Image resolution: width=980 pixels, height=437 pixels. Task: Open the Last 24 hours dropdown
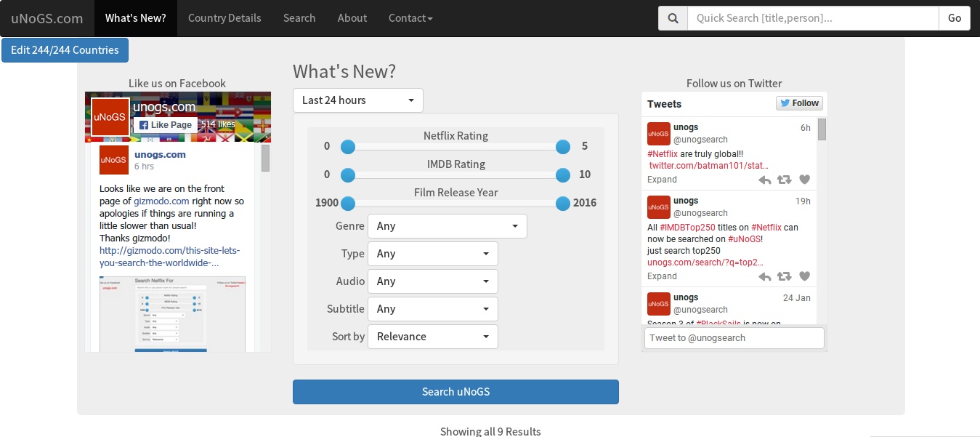(x=357, y=100)
